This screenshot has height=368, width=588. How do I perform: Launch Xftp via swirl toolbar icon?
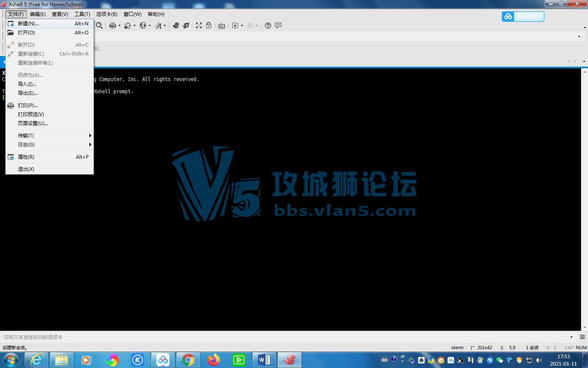(176, 25)
